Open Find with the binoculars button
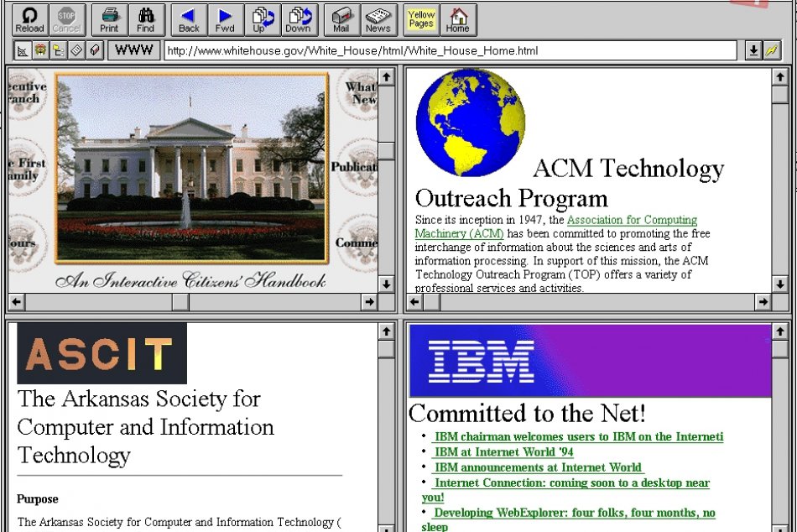The image size is (797, 532). (146, 20)
